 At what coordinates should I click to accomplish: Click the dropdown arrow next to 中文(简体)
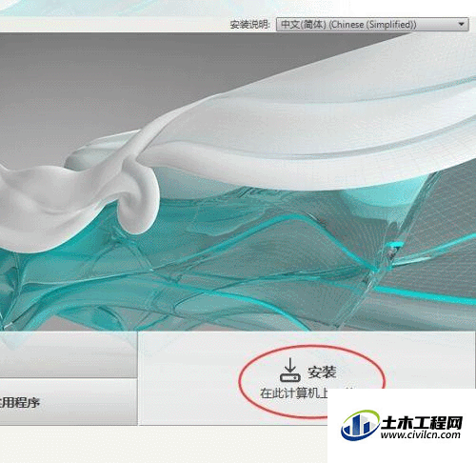coord(462,24)
